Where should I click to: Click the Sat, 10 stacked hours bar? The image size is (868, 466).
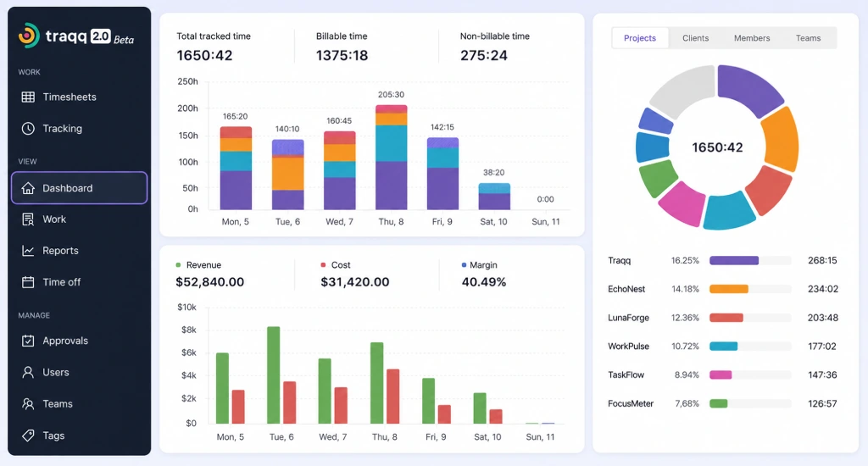[494, 197]
